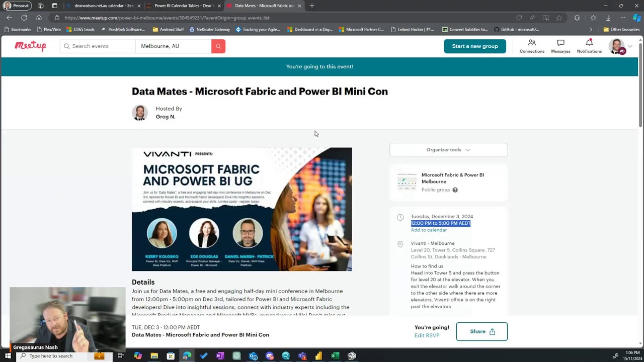Screen dimensions: 644x362
Task: Open browser Extensions icon
Action: tap(577, 18)
